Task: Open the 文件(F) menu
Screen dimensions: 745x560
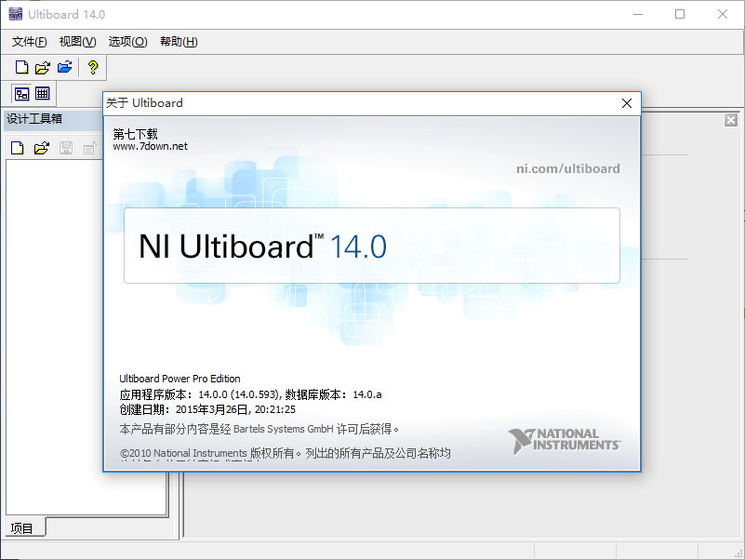Action: point(30,42)
